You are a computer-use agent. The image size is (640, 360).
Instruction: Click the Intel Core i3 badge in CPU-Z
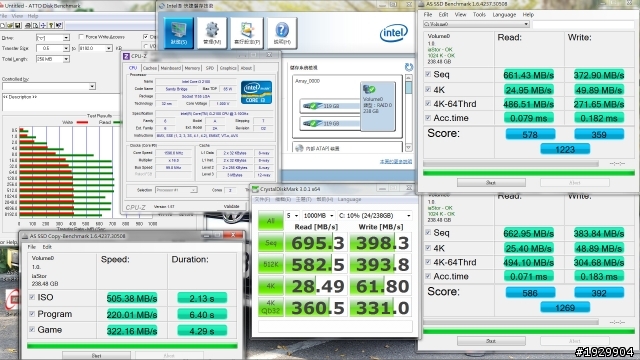click(x=256, y=92)
